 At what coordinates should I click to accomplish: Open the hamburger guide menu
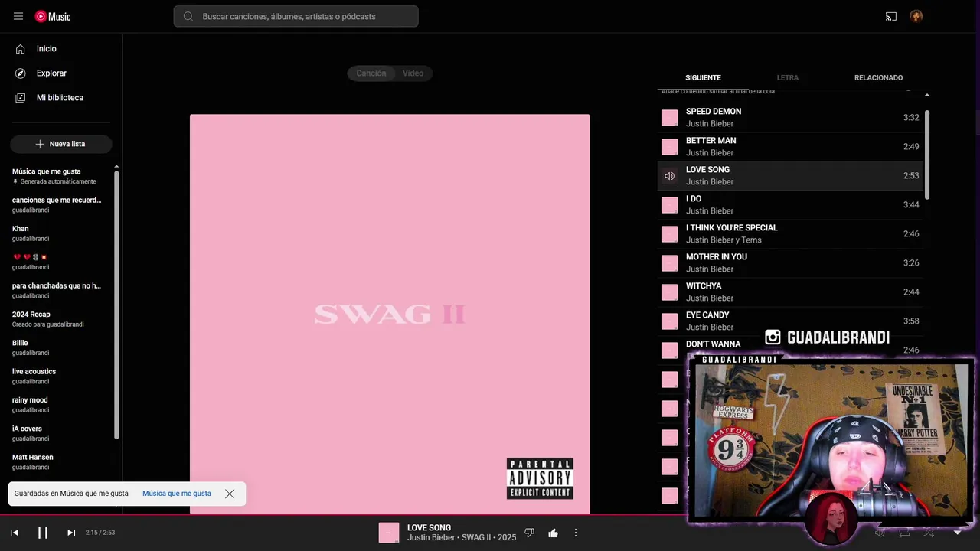(x=18, y=16)
